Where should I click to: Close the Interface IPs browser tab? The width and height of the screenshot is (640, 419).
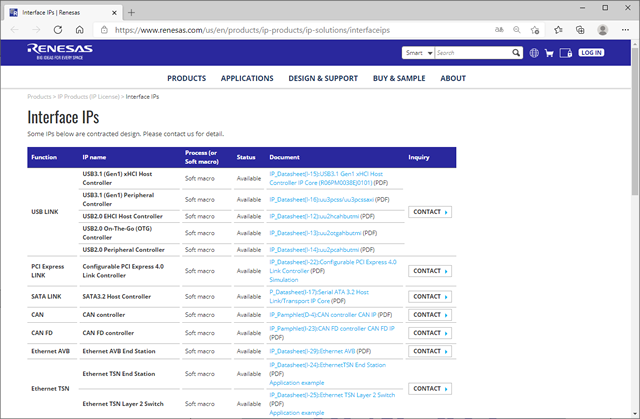tap(114, 13)
